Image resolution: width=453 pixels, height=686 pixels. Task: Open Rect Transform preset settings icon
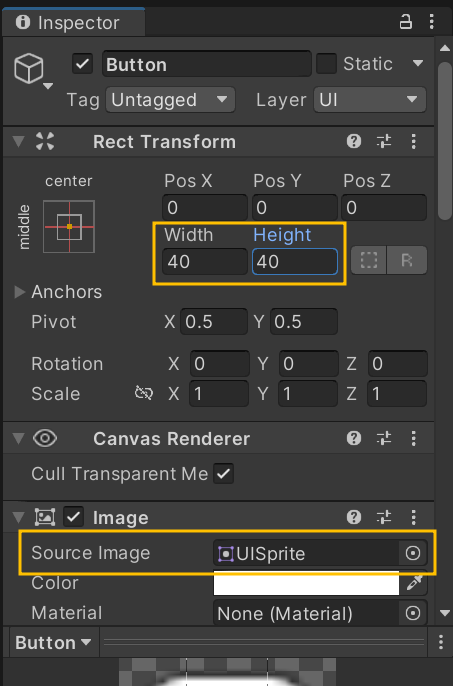pos(384,141)
